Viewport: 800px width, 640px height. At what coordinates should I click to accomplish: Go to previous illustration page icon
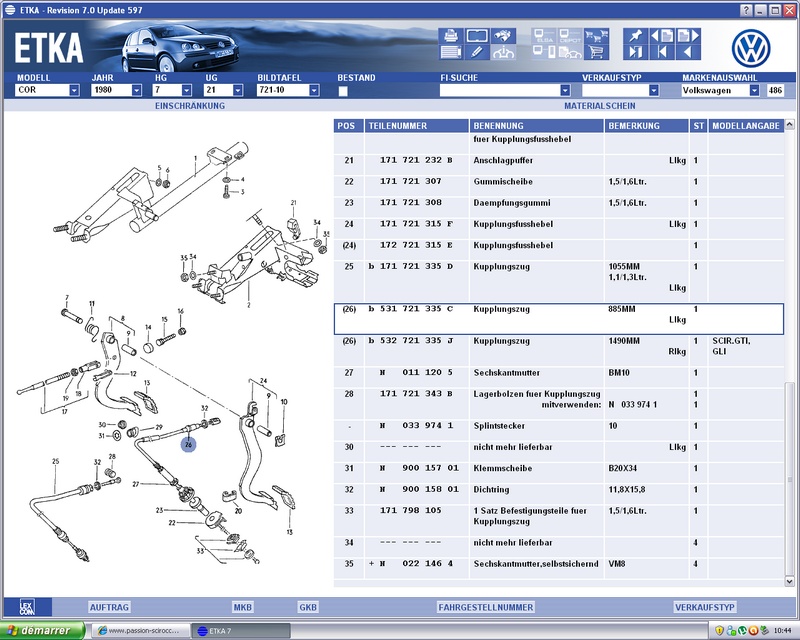tap(662, 36)
